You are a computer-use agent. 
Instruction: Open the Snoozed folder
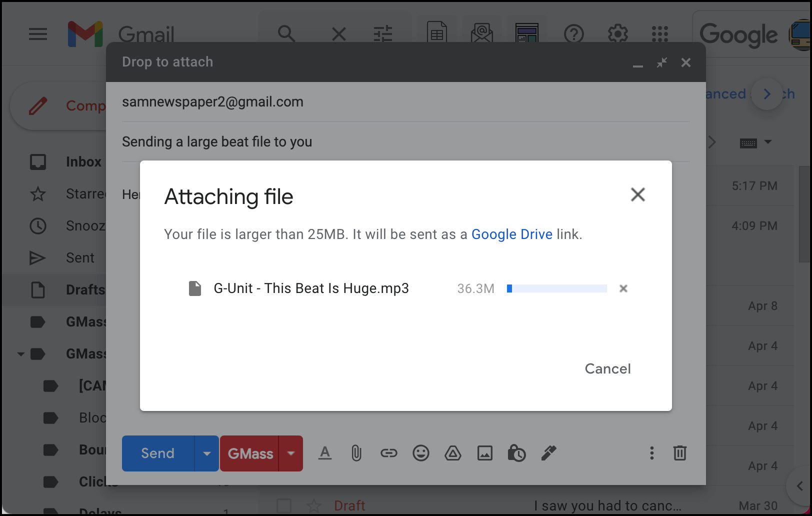point(86,226)
